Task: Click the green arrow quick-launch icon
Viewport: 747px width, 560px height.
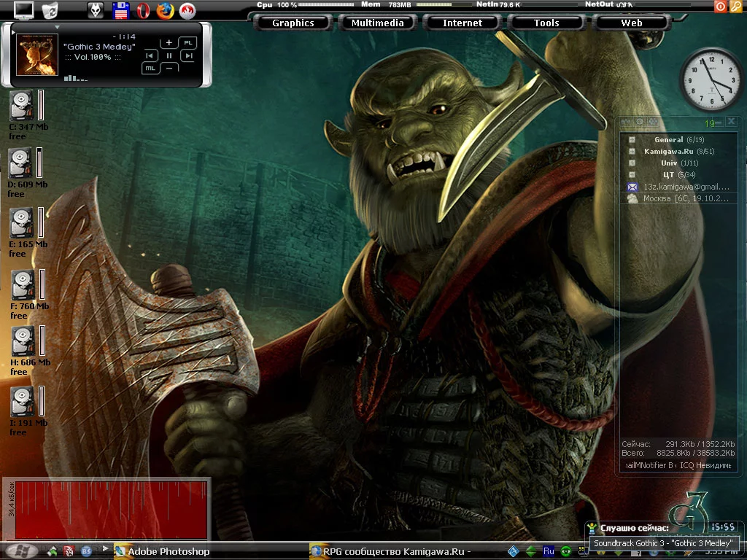Action: point(53,551)
